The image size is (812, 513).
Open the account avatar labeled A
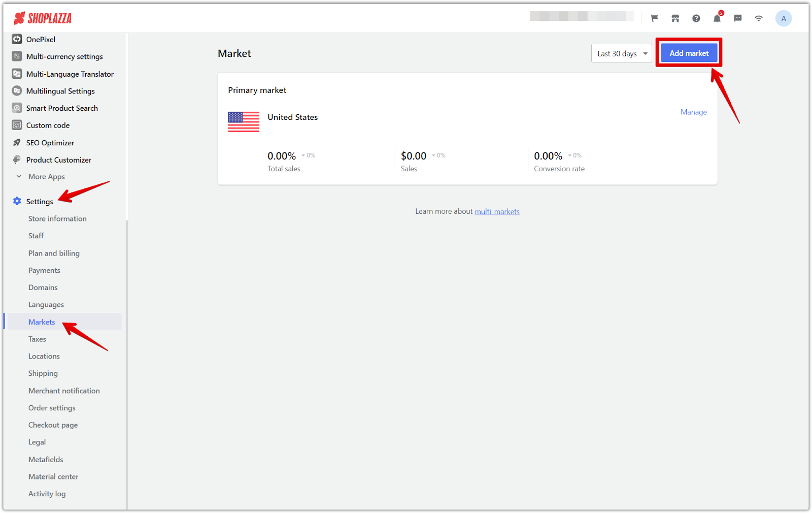pos(783,18)
